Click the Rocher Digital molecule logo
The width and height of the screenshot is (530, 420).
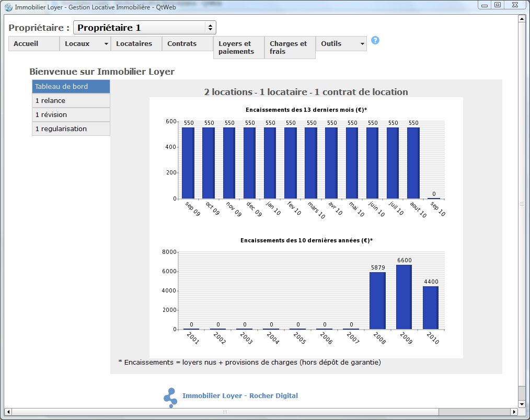coord(170,398)
